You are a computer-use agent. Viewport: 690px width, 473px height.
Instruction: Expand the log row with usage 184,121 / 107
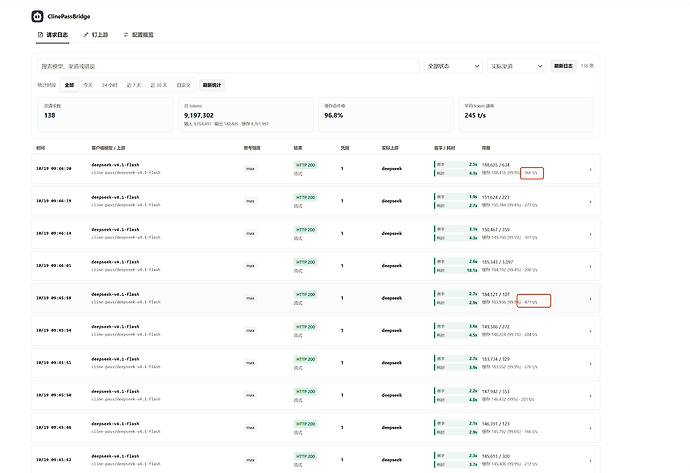coord(590,299)
